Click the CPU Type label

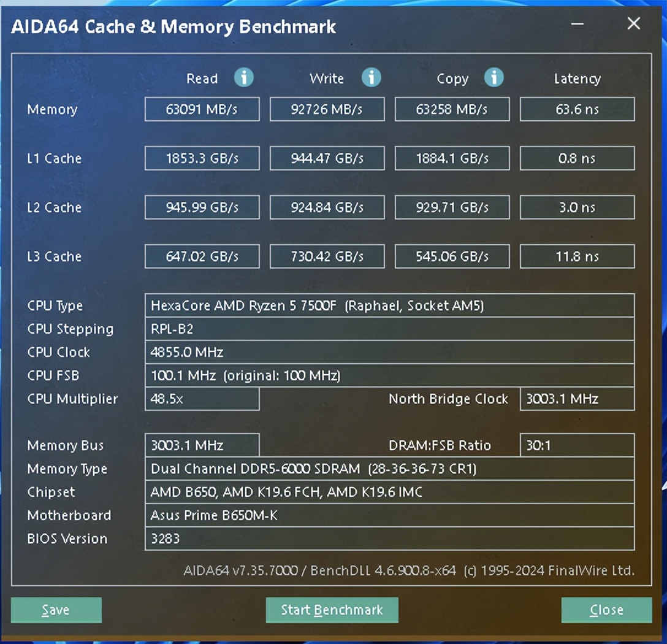55,306
